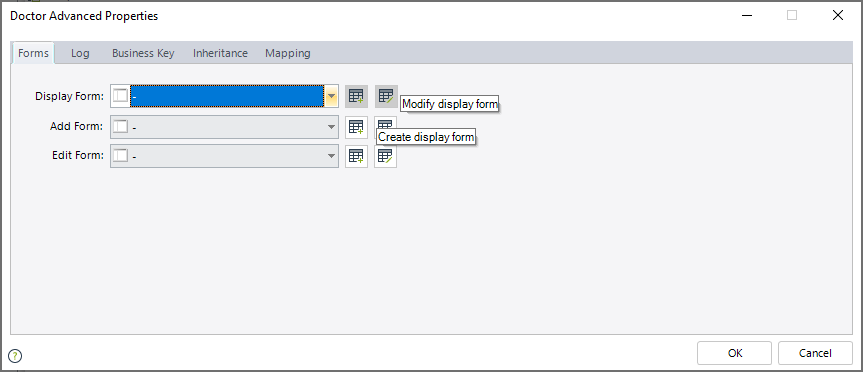
Task: Open the Mapping tab
Action: [x=288, y=53]
